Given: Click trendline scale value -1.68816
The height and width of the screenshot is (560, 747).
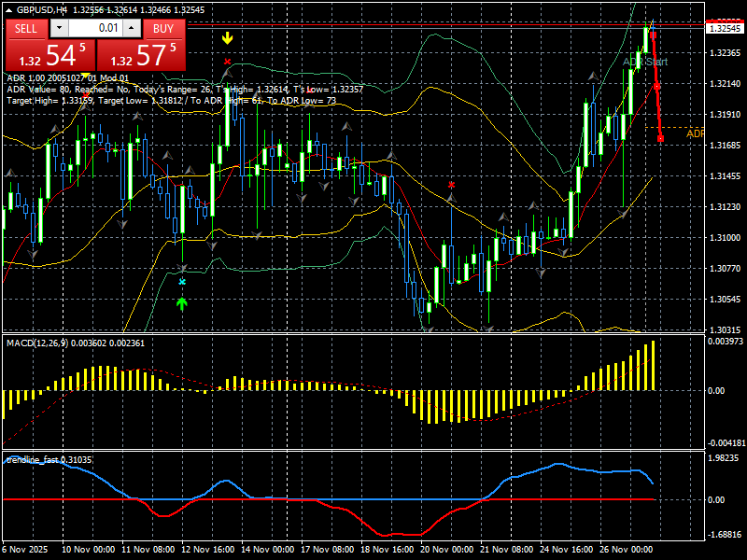Looking at the screenshot, I should tap(725, 534).
